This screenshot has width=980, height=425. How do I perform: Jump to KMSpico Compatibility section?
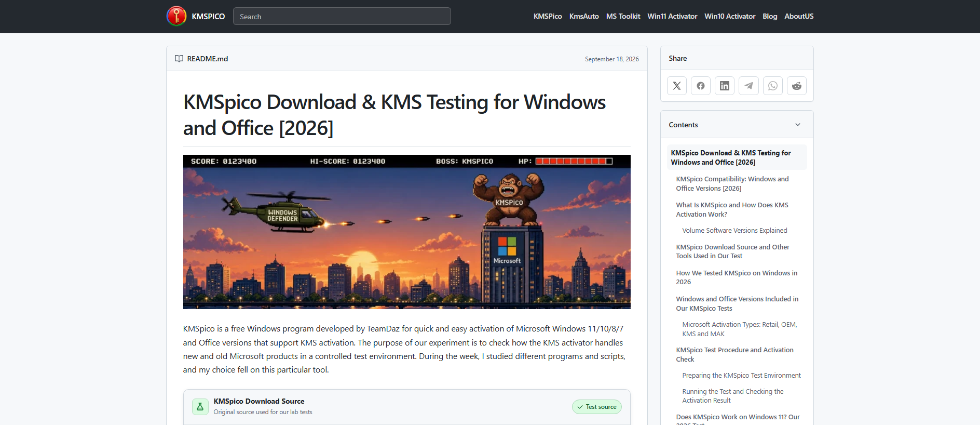[x=732, y=183]
